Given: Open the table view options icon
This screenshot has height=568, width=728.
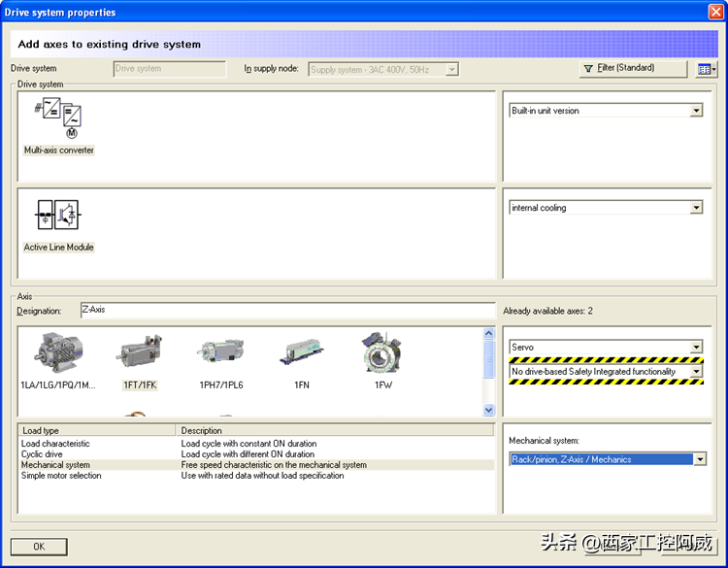Looking at the screenshot, I should point(706,69).
